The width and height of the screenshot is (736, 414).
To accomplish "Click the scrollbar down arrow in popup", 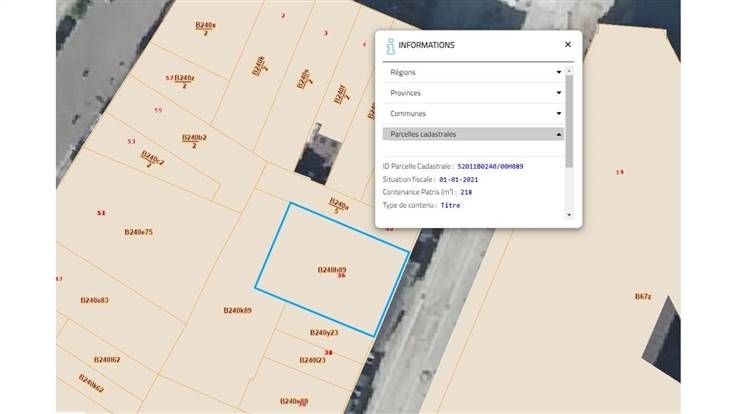I will pos(569,215).
